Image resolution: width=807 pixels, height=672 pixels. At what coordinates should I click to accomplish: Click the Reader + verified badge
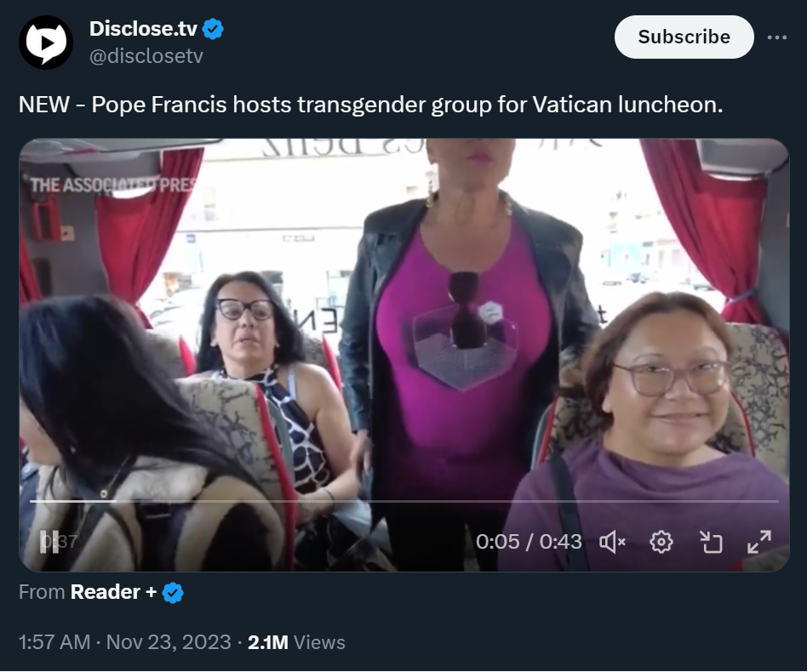(x=173, y=592)
